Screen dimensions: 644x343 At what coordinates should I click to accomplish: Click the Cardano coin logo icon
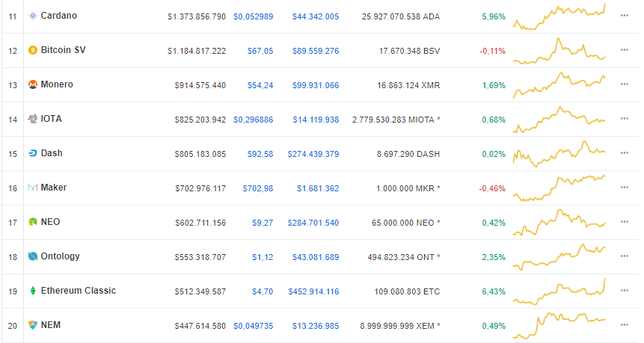tap(32, 16)
